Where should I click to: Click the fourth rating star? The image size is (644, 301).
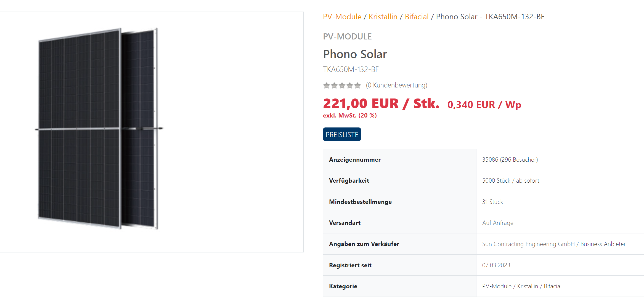point(350,86)
